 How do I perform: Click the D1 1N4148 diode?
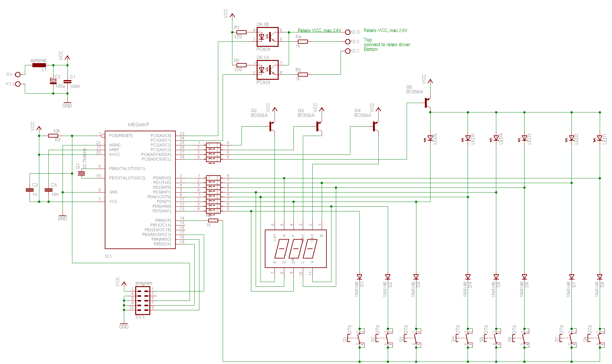click(x=359, y=277)
